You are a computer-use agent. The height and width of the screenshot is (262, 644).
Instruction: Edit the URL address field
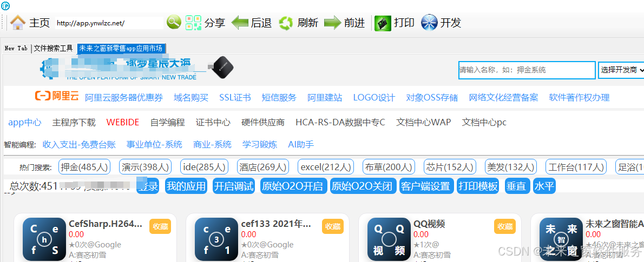pos(109,23)
